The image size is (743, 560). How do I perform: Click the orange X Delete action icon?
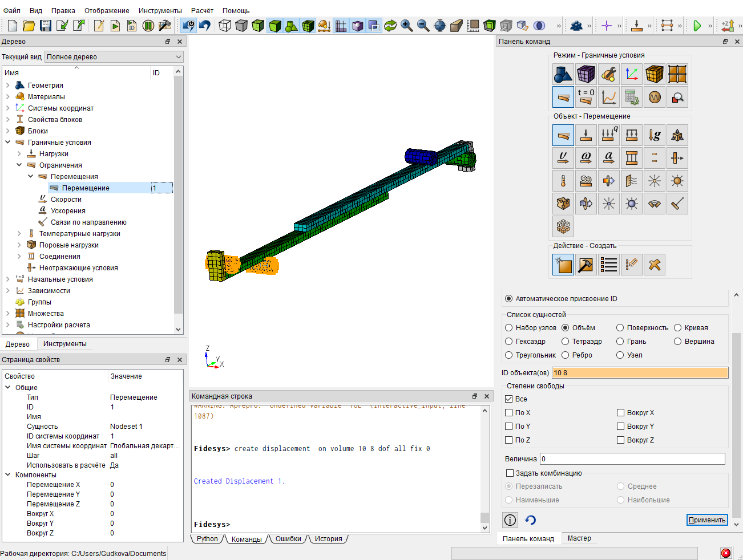(655, 265)
